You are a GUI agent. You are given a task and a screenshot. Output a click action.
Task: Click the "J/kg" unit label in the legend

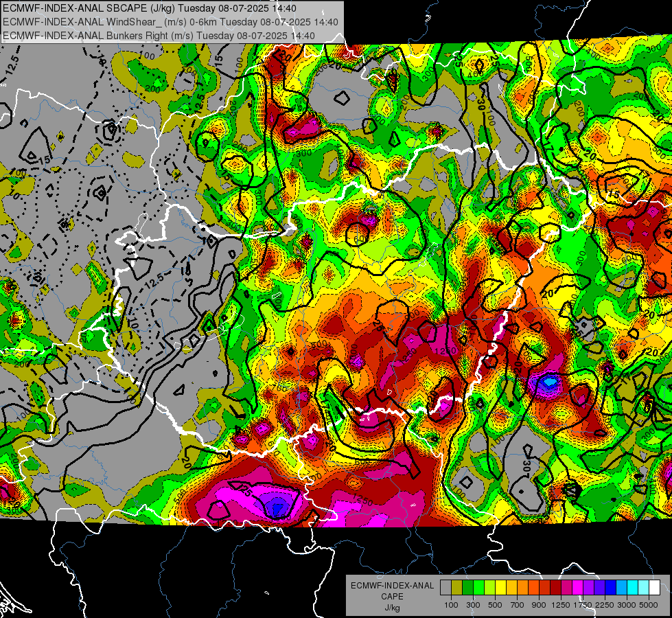pyautogui.click(x=392, y=608)
